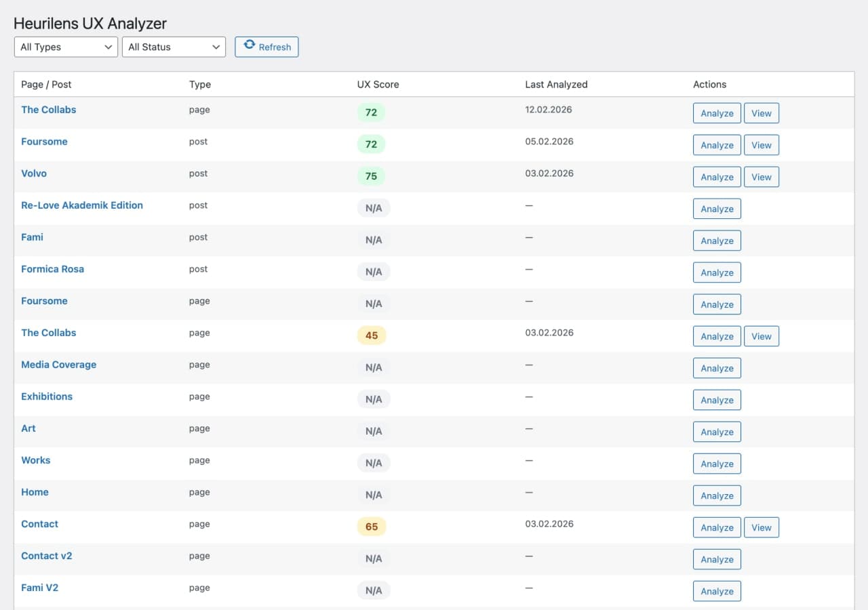
Task: Analyze the Exhibitions page
Action: coord(716,400)
